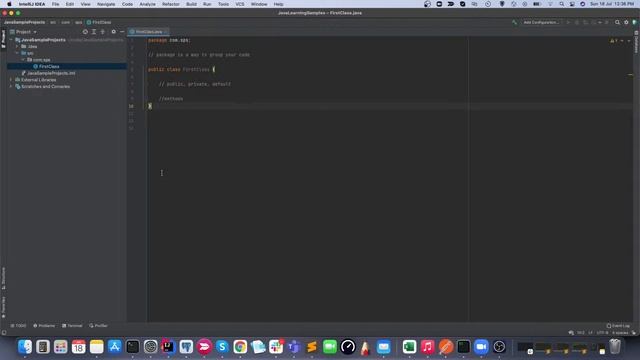This screenshot has height=360, width=640.
Task: Collapse JavaSampleProjects root node
Action: [x=11, y=40]
